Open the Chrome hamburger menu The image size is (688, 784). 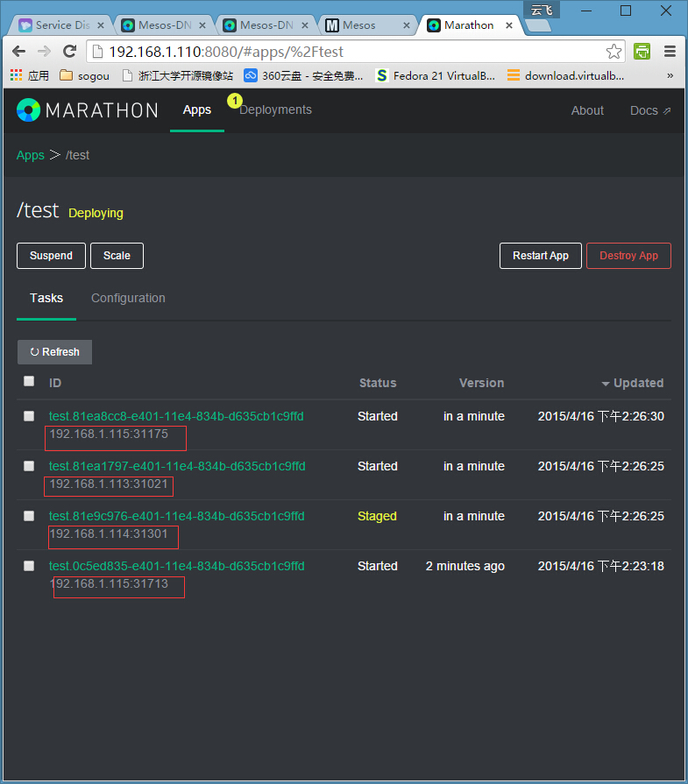(670, 51)
